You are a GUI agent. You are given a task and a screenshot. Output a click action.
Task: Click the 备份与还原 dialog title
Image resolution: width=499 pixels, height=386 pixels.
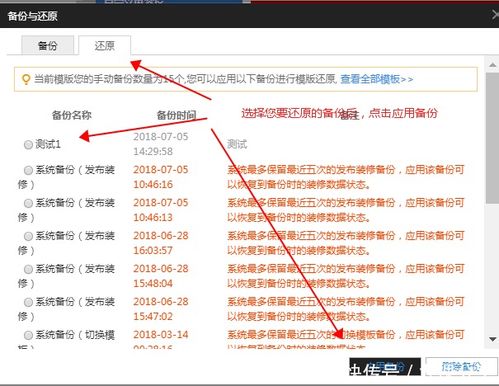pos(32,16)
